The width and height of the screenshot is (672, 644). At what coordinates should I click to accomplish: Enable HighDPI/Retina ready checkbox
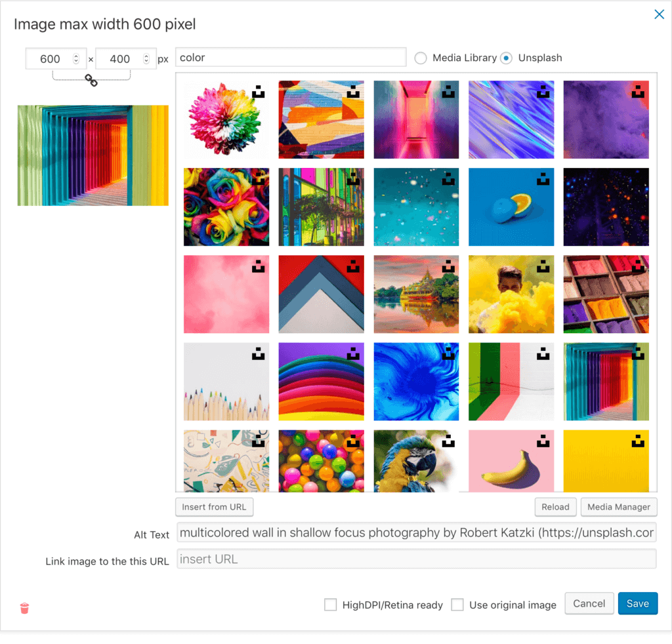pyautogui.click(x=331, y=605)
